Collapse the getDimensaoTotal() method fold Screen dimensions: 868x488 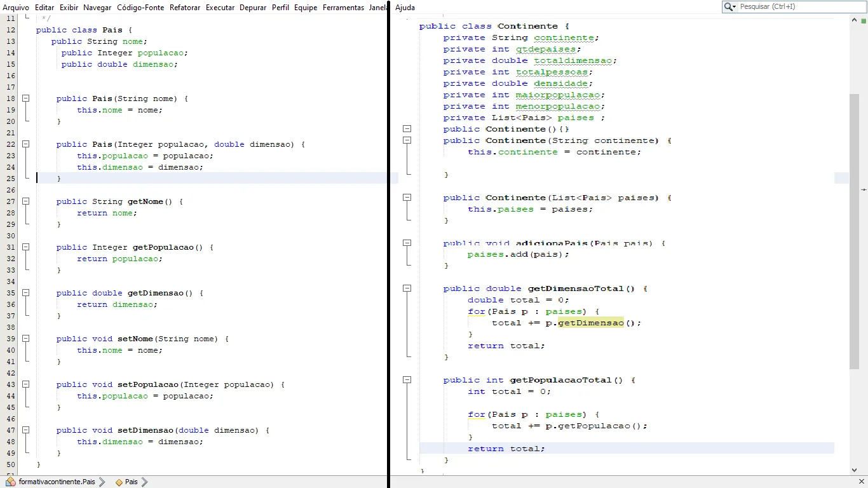click(x=407, y=288)
